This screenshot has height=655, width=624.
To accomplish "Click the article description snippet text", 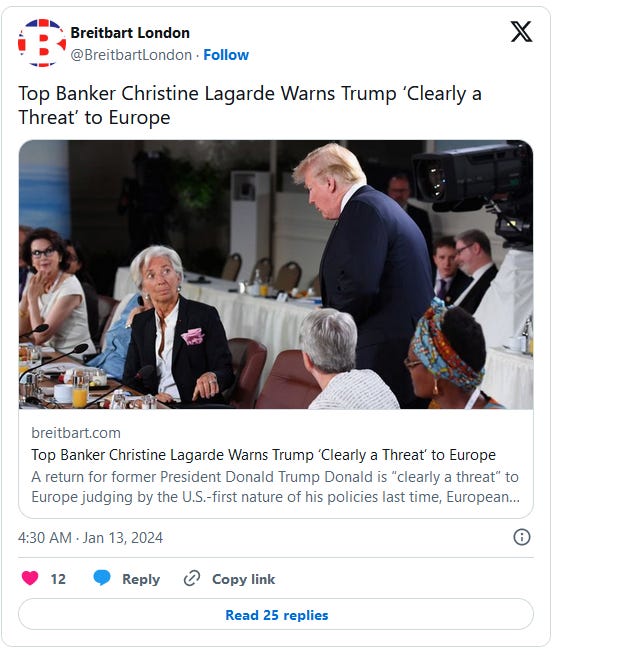I will (275, 487).
